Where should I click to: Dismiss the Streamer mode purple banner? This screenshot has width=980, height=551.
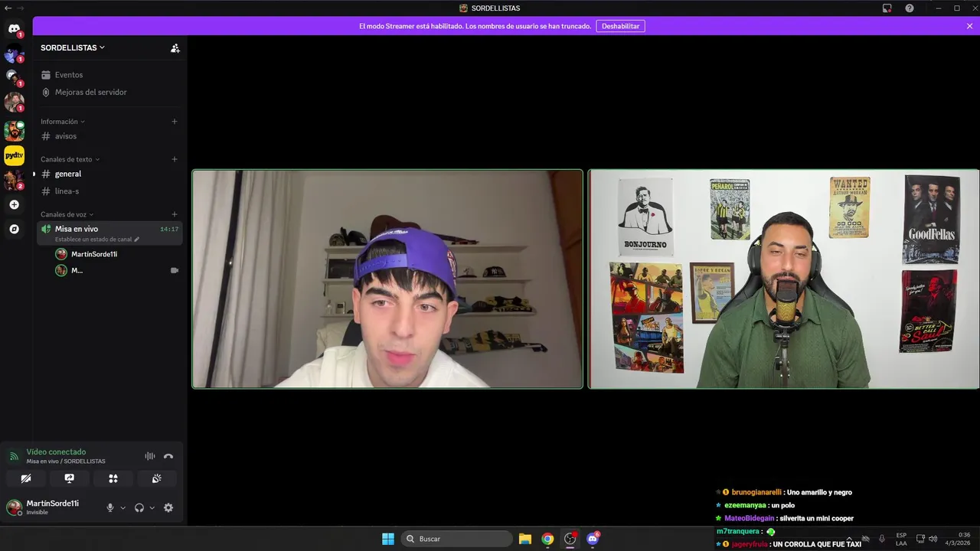point(969,26)
